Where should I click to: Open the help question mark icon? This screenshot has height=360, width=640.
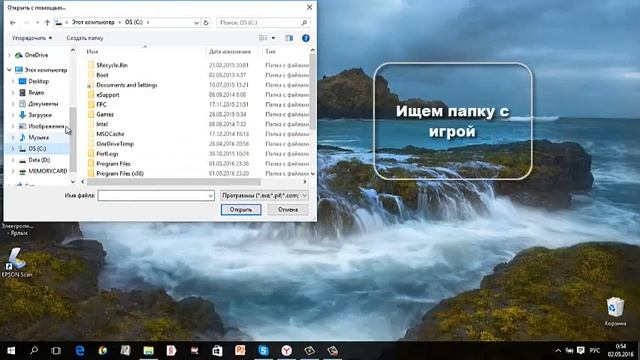pos(305,38)
